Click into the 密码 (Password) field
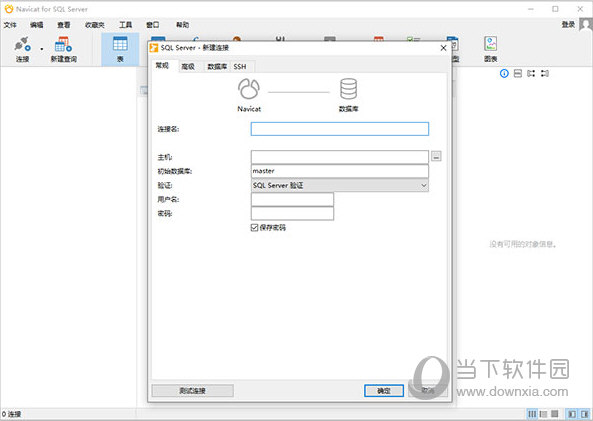The height and width of the screenshot is (421, 593). click(x=292, y=213)
